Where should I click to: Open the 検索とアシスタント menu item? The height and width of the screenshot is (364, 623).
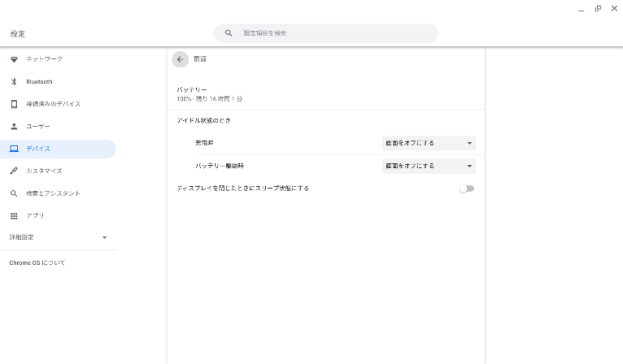pos(53,193)
